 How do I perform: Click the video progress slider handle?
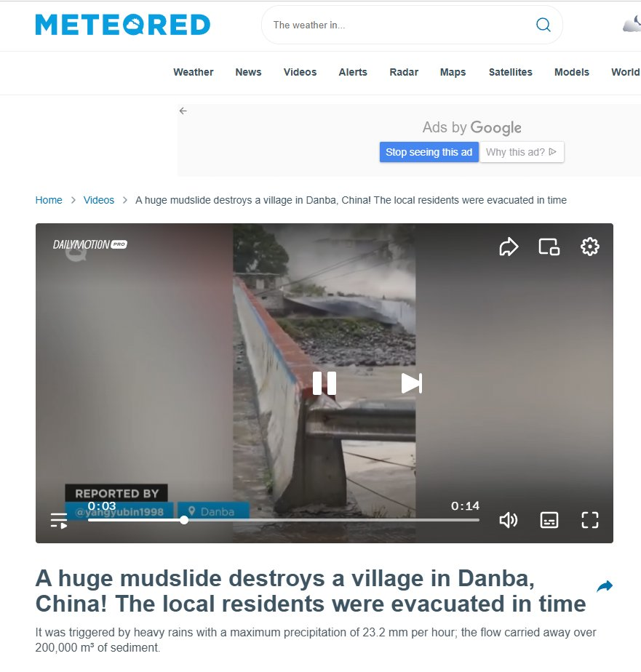184,520
